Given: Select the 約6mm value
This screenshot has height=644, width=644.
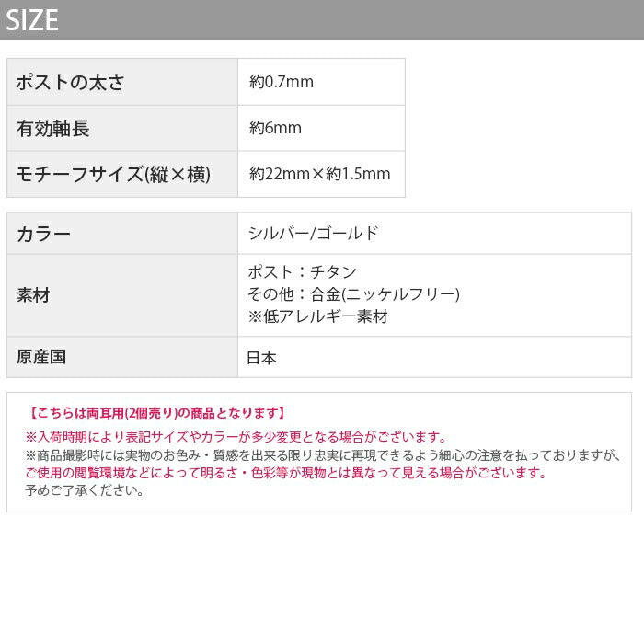Looking at the screenshot, I should pyautogui.click(x=275, y=128).
